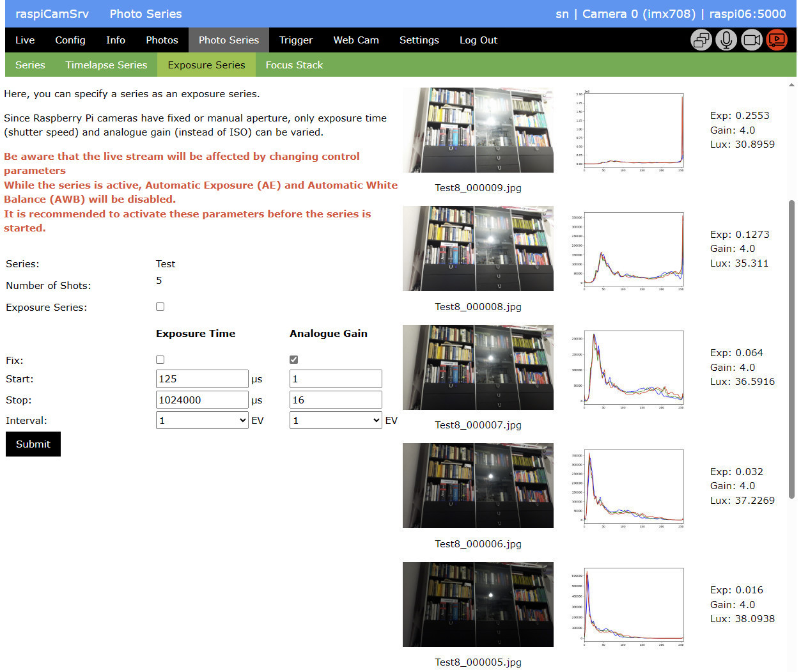Click the video camera recording icon
This screenshot has width=801, height=672.
coord(752,40)
